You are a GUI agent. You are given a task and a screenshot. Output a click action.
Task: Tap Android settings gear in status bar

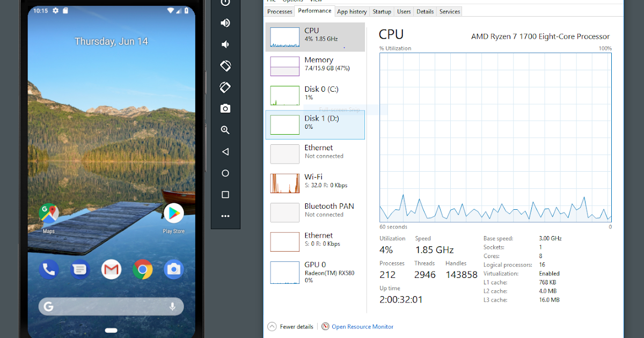55,10
